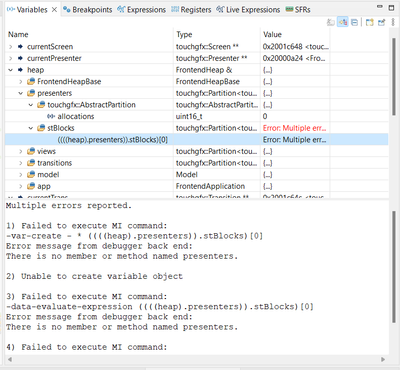Click the variables tree vertical scrollbar
The height and width of the screenshot is (370, 400).
pos(394,78)
